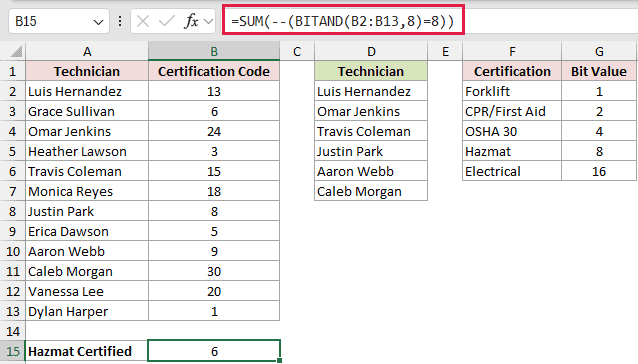Viewport: 638px width, 364px height.
Task: Click 'Luis Hernandez' in column D
Action: pos(371,91)
